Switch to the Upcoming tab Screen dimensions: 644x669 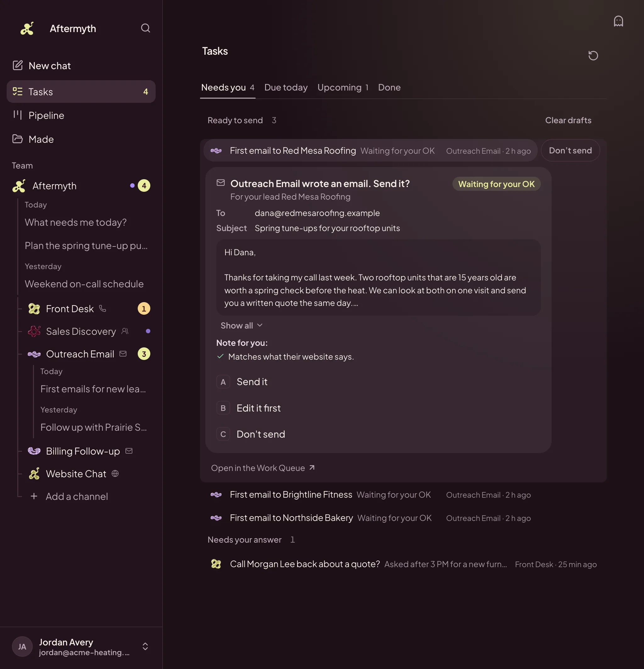click(x=343, y=87)
